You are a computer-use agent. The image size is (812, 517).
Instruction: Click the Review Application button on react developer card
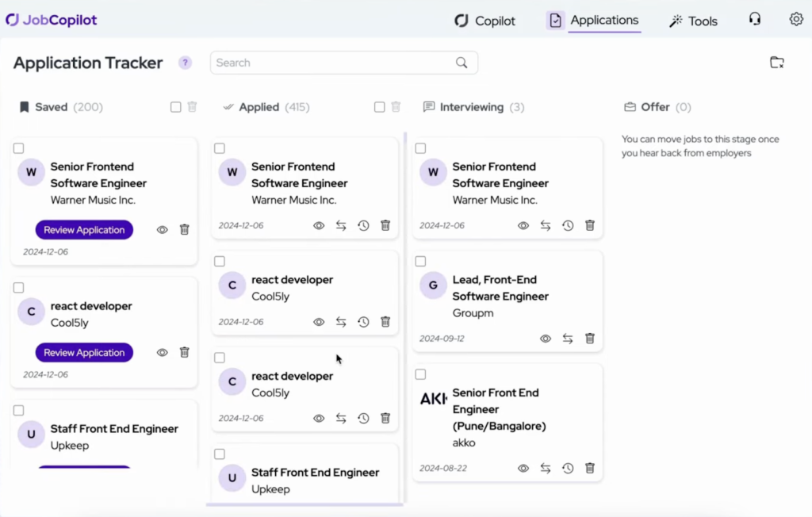[x=84, y=352]
